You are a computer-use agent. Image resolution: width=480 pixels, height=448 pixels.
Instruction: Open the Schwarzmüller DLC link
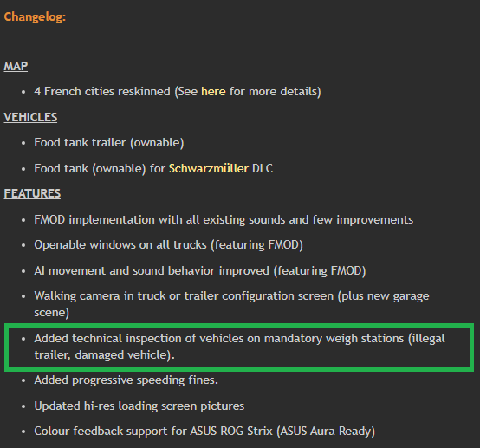coord(209,168)
